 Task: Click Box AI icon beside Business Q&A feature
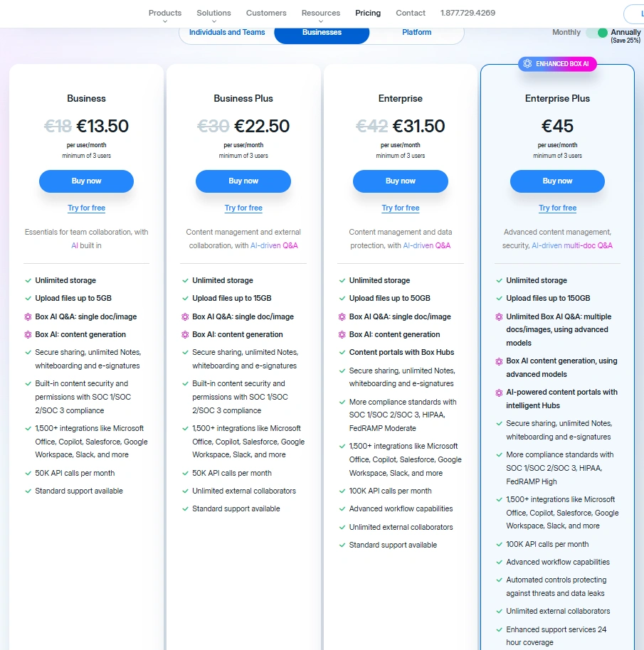(x=28, y=316)
